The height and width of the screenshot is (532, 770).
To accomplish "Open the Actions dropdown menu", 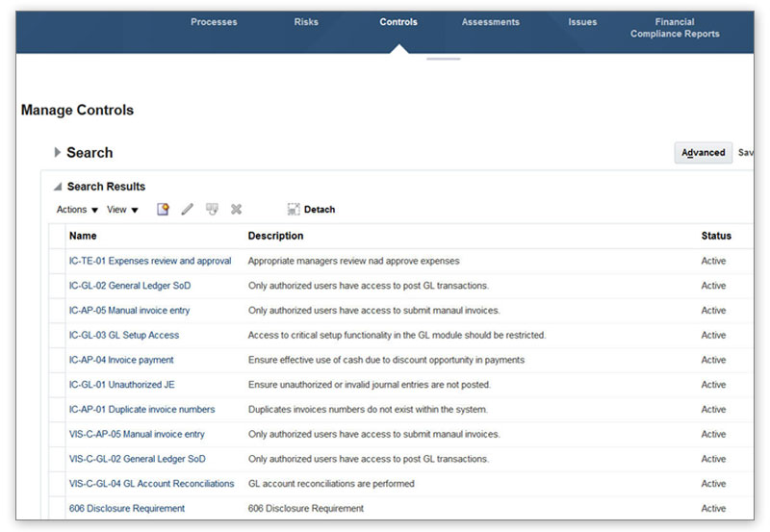I will pos(77,209).
